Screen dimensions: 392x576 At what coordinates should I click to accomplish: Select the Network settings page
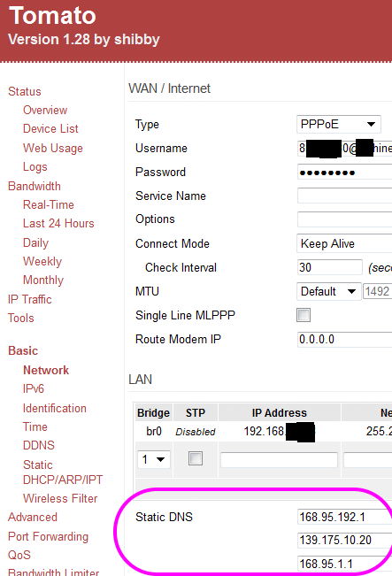46,370
